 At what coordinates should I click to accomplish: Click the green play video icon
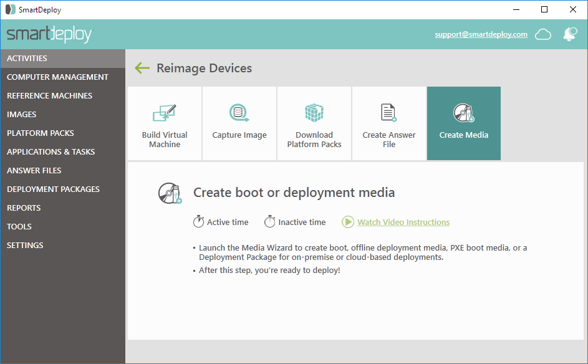[x=348, y=222]
